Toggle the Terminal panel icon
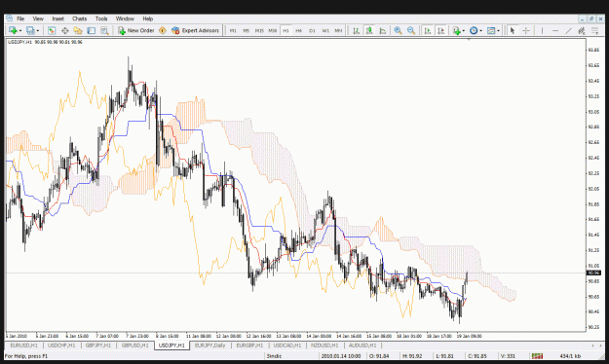Viewport: 609px width, 364px height. [92, 30]
